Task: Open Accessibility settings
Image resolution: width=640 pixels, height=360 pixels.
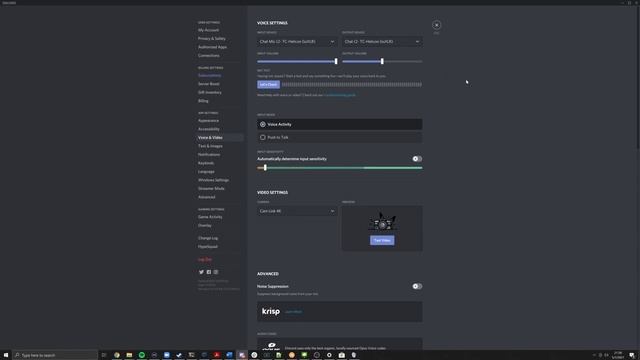Action: [x=209, y=129]
